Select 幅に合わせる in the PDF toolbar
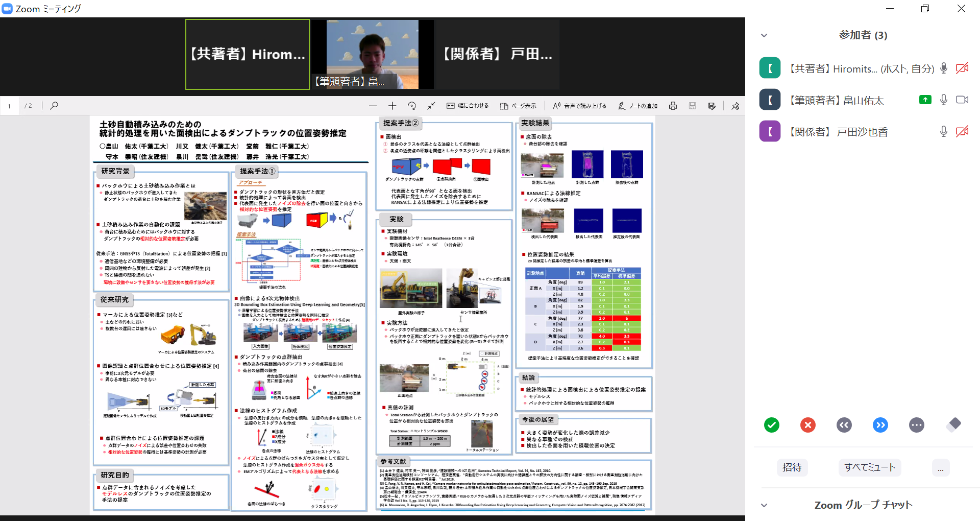This screenshot has height=521, width=980. [468, 106]
